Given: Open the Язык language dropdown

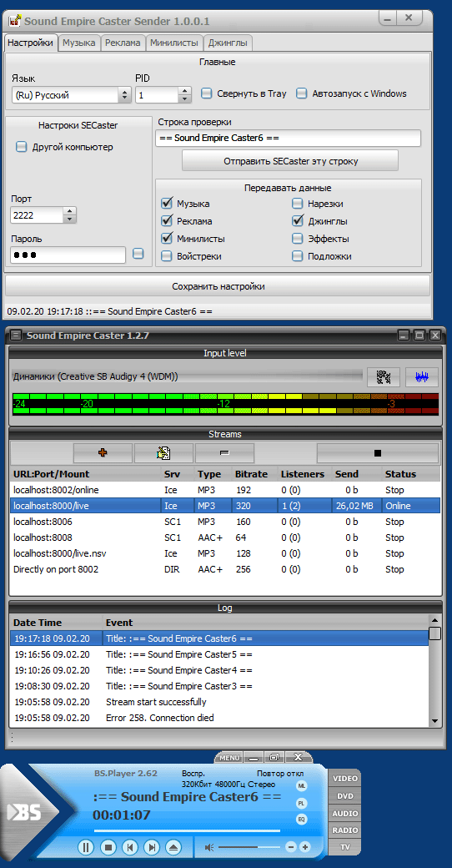Looking at the screenshot, I should 71,95.
